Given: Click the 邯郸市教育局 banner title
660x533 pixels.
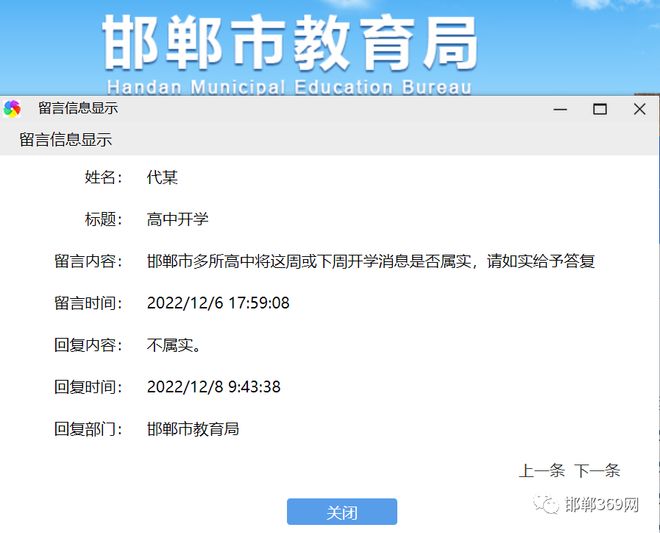Looking at the screenshot, I should tap(290, 43).
